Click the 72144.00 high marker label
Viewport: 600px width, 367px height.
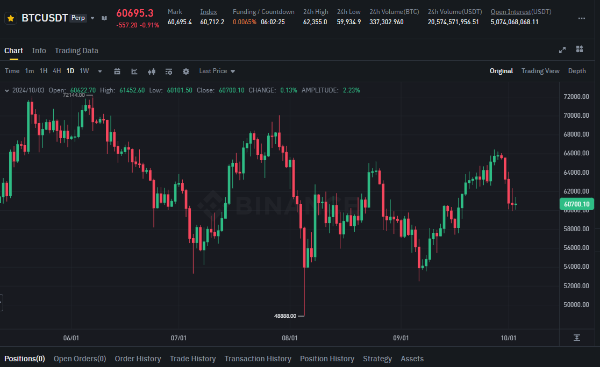point(73,95)
